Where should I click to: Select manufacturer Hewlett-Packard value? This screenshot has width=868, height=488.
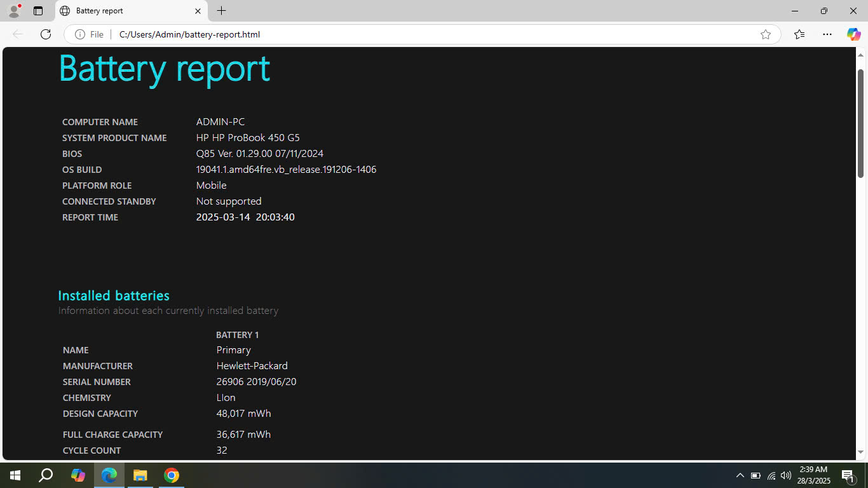tap(252, 366)
